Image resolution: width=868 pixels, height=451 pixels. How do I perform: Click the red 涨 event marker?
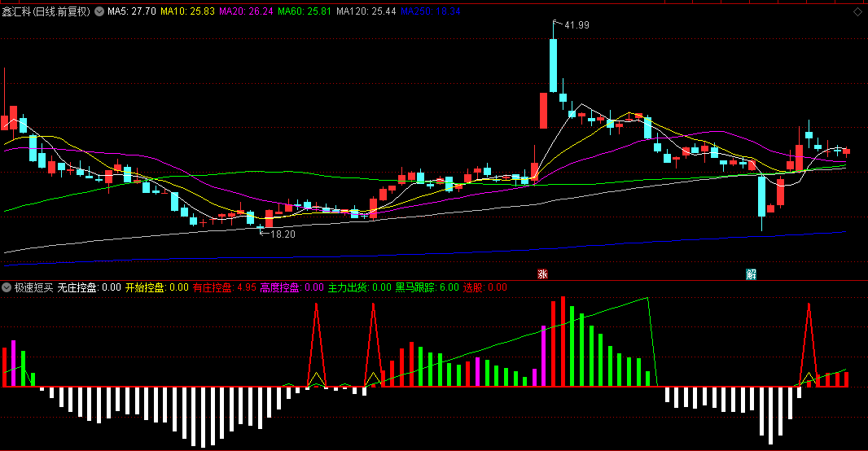point(542,274)
